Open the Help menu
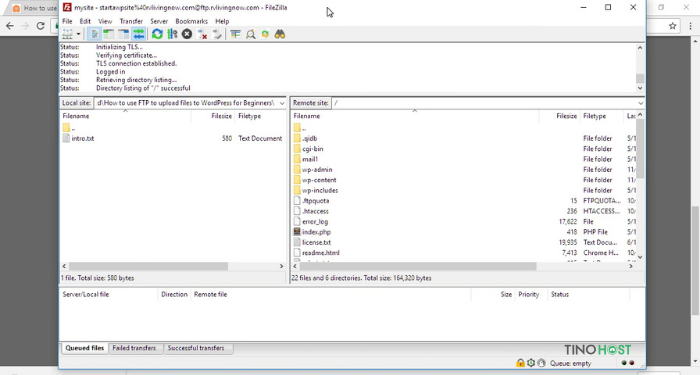700x375 pixels. pos(222,21)
